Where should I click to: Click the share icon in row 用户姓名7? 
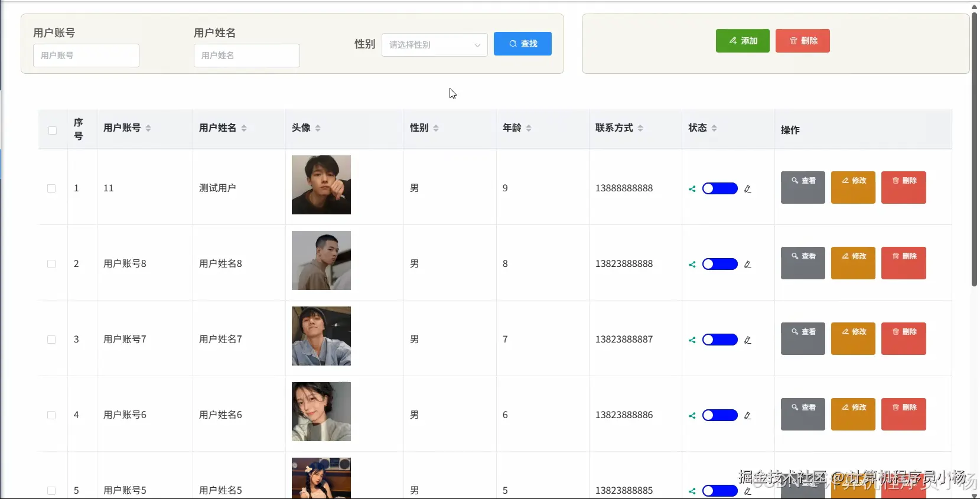pyautogui.click(x=692, y=340)
